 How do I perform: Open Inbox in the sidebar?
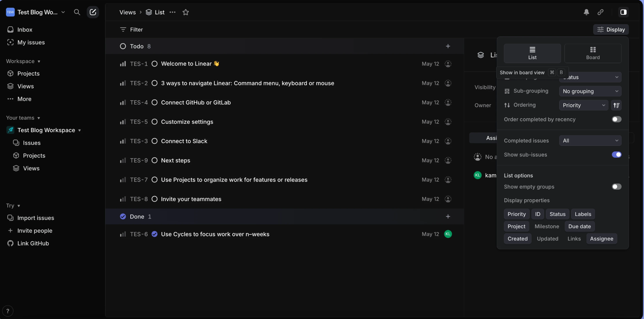[25, 30]
